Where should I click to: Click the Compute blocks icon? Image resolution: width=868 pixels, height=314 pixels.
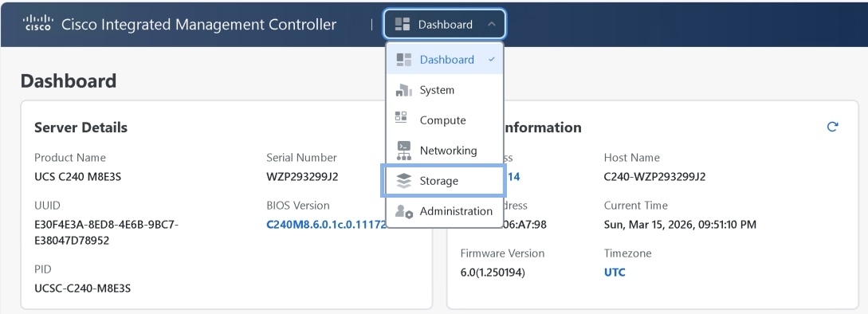tap(401, 117)
